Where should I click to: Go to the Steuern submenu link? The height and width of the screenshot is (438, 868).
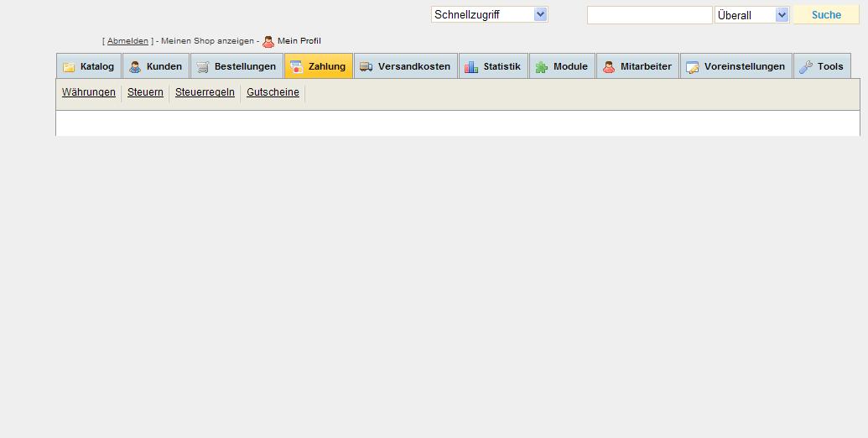point(145,92)
